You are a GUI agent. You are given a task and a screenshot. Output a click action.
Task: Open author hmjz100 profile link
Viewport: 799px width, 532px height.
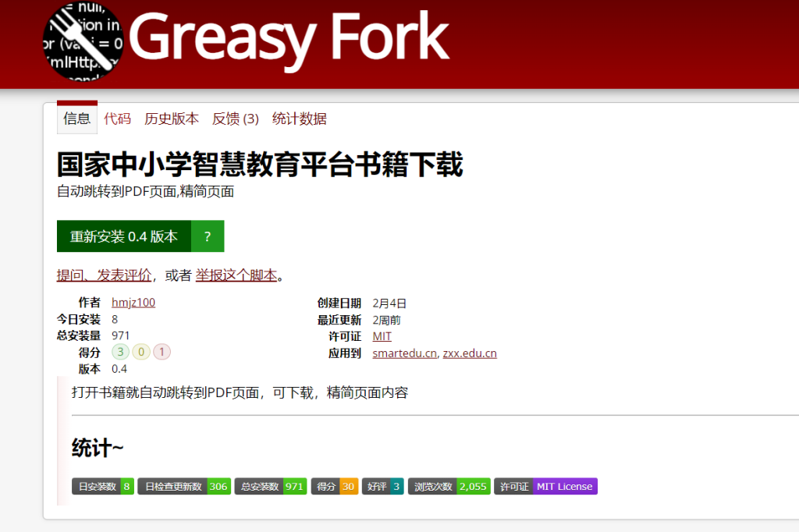(133, 302)
